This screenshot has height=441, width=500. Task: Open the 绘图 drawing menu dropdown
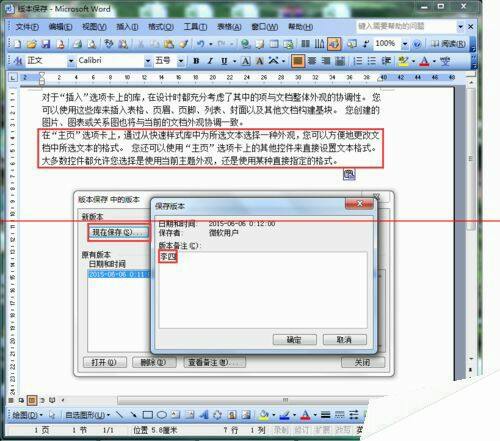pyautogui.click(x=28, y=415)
